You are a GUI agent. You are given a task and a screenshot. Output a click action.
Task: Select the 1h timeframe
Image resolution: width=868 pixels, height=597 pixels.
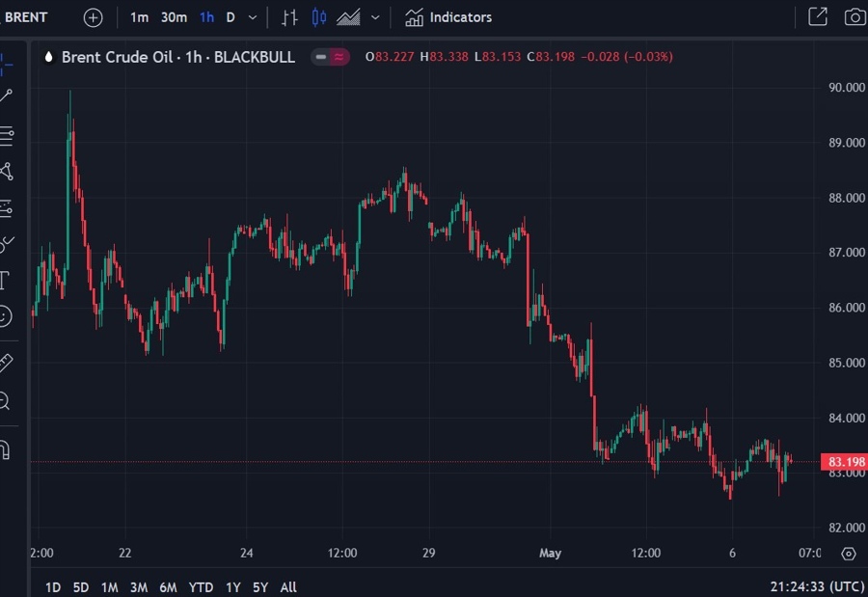click(x=207, y=17)
